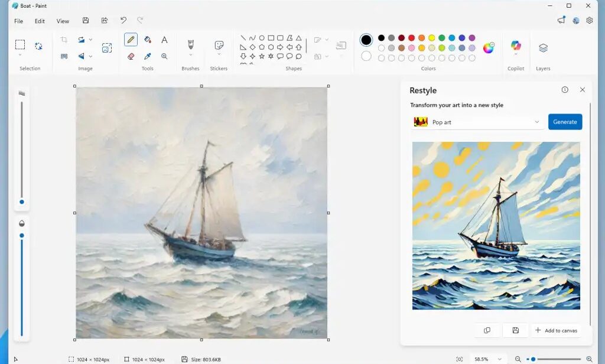Choose the Fill bucket tool
Screen dimensions: 605x364
[x=148, y=40]
